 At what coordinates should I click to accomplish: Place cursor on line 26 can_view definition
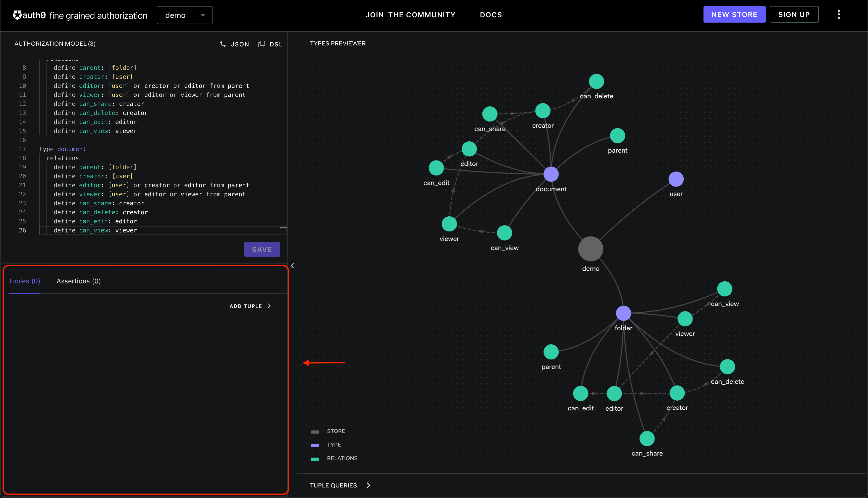[95, 230]
